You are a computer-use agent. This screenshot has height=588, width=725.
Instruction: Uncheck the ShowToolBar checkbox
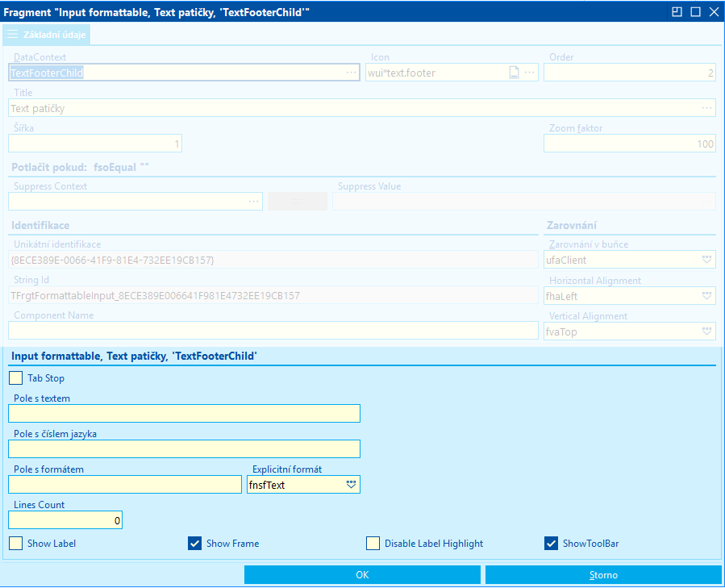click(551, 543)
